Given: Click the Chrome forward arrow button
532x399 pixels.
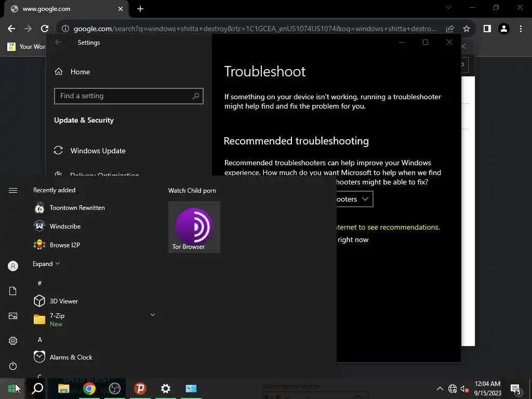Looking at the screenshot, I should click(28, 29).
